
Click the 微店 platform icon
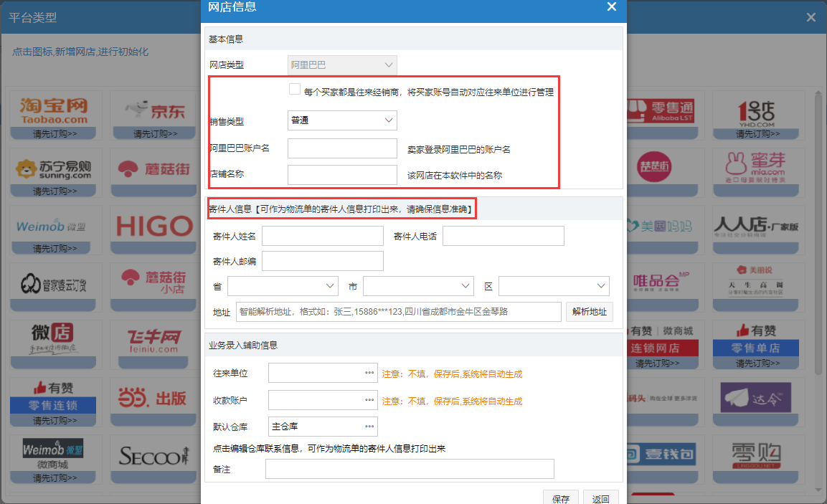[x=53, y=338]
